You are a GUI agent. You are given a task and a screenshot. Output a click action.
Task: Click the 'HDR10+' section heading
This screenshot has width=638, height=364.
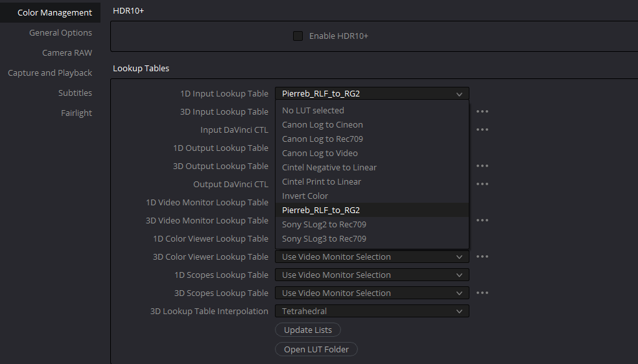[x=128, y=10]
